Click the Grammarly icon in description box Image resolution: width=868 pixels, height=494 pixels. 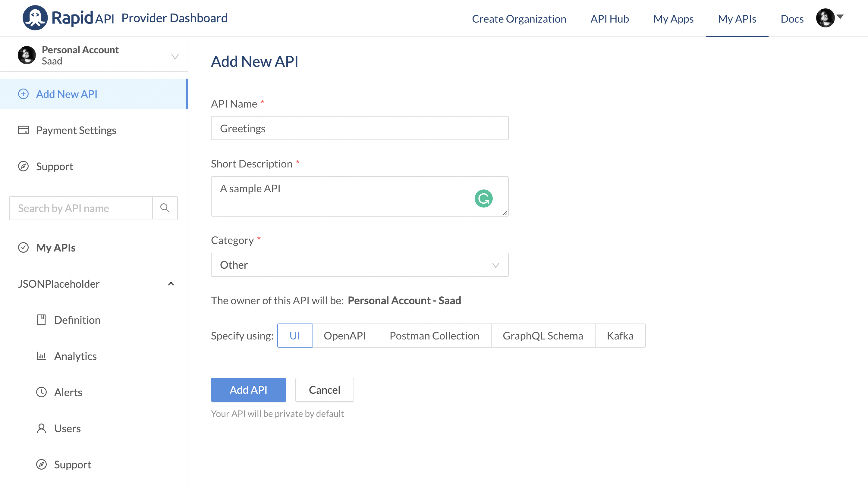[483, 199]
